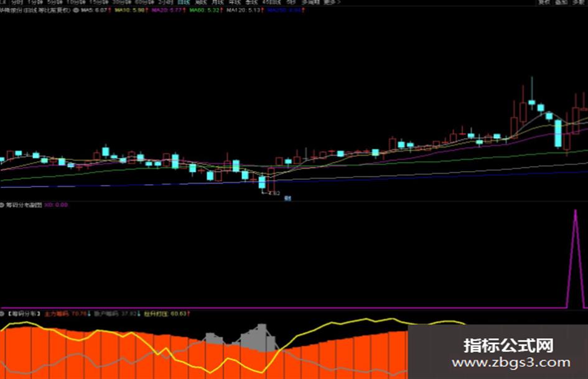Viewport: 588px width, 379px height.
Task: Click the purple XG: 0.00 value
Action: (56, 205)
